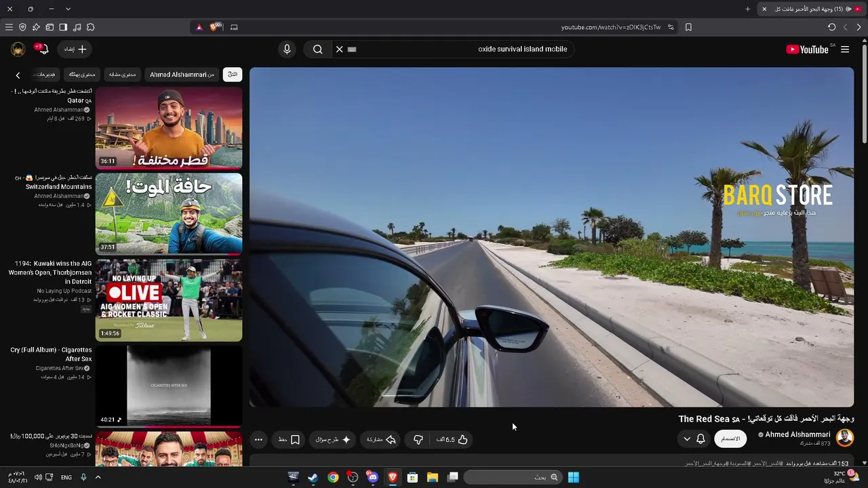Open the Windows Start menu
Image resolution: width=868 pixels, height=488 pixels.
tap(574, 477)
